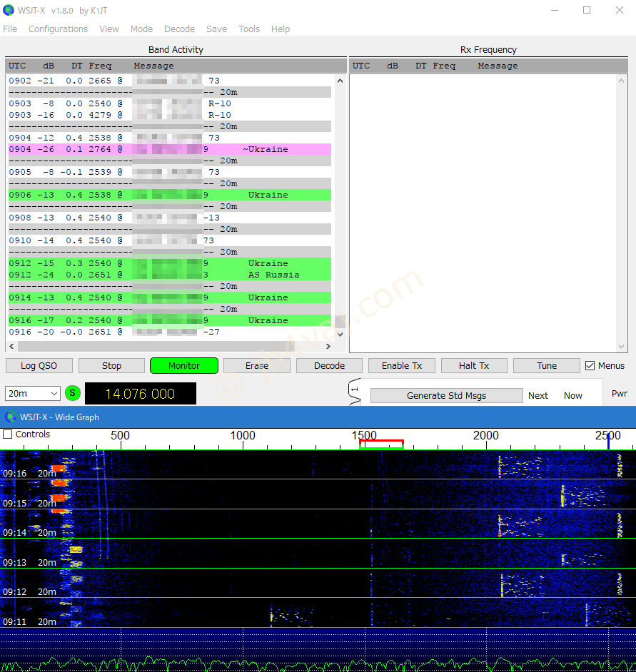Click the Stop button
This screenshot has height=672, width=636.
[x=111, y=365]
